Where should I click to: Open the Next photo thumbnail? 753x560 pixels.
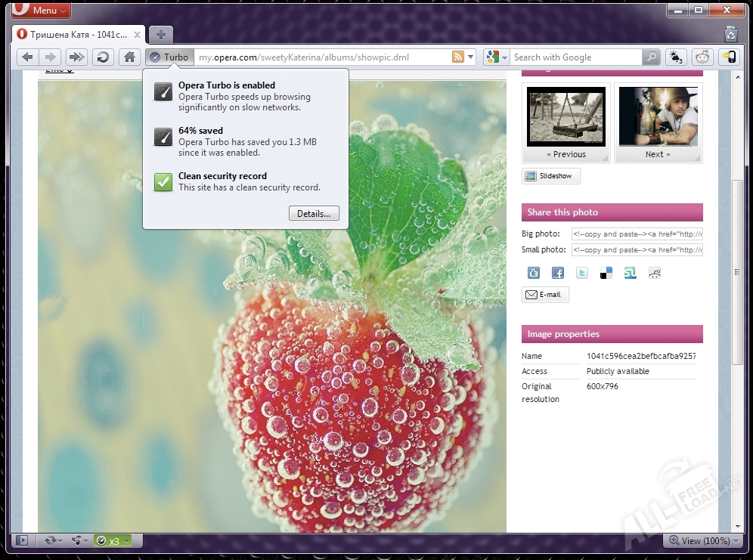click(x=658, y=122)
